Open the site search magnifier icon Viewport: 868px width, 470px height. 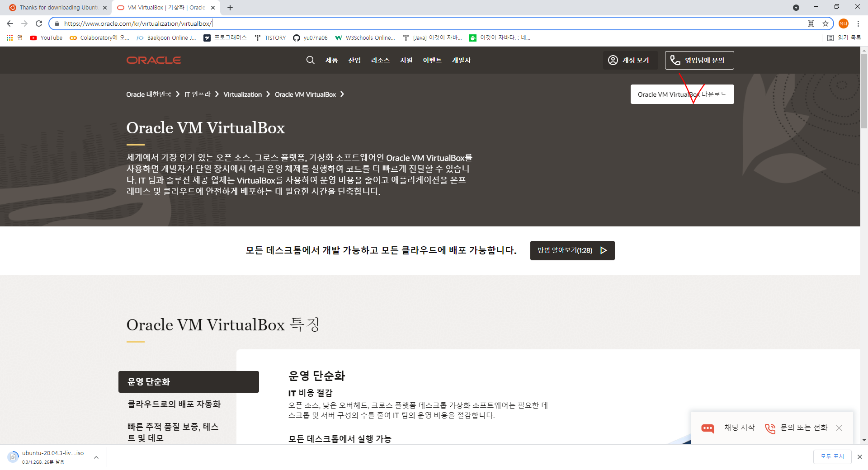coord(310,60)
